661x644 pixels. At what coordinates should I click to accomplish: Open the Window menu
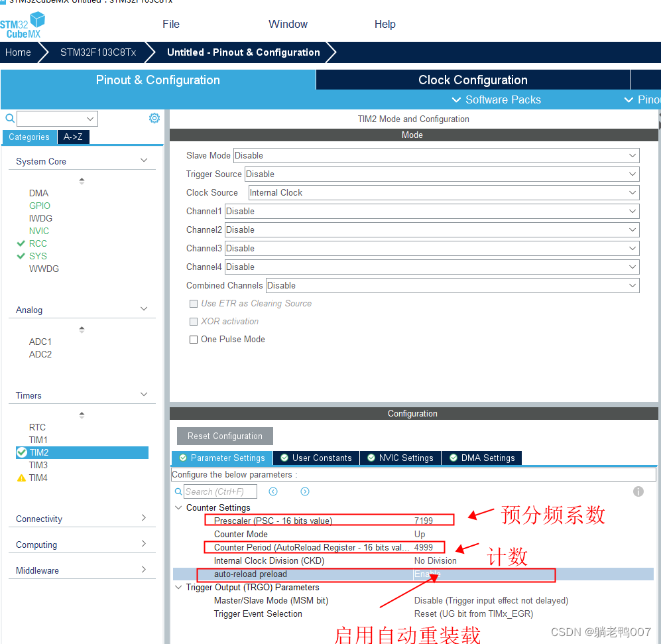pos(288,24)
